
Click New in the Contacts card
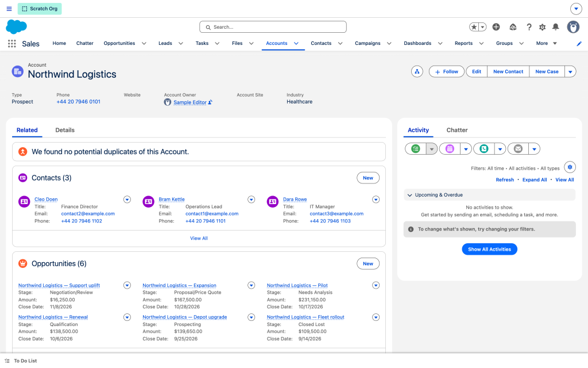368,178
